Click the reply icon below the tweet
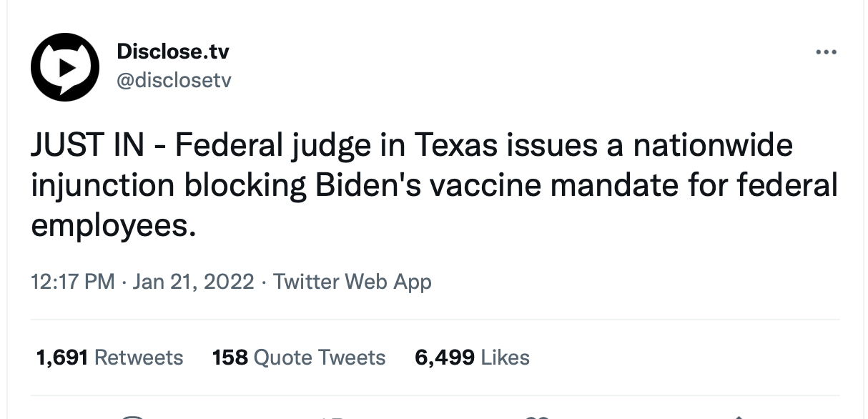 [133, 416]
